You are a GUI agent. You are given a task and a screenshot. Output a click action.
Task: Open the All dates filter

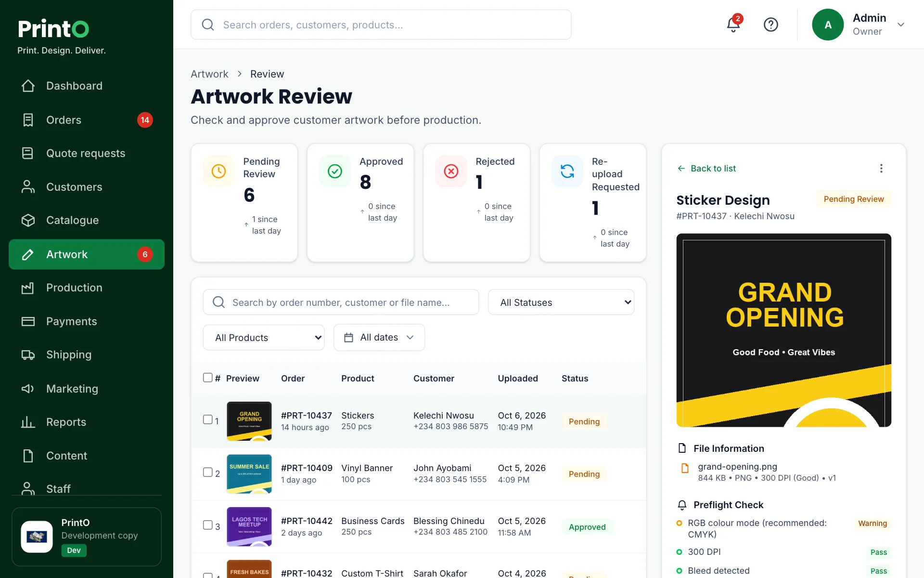point(379,338)
